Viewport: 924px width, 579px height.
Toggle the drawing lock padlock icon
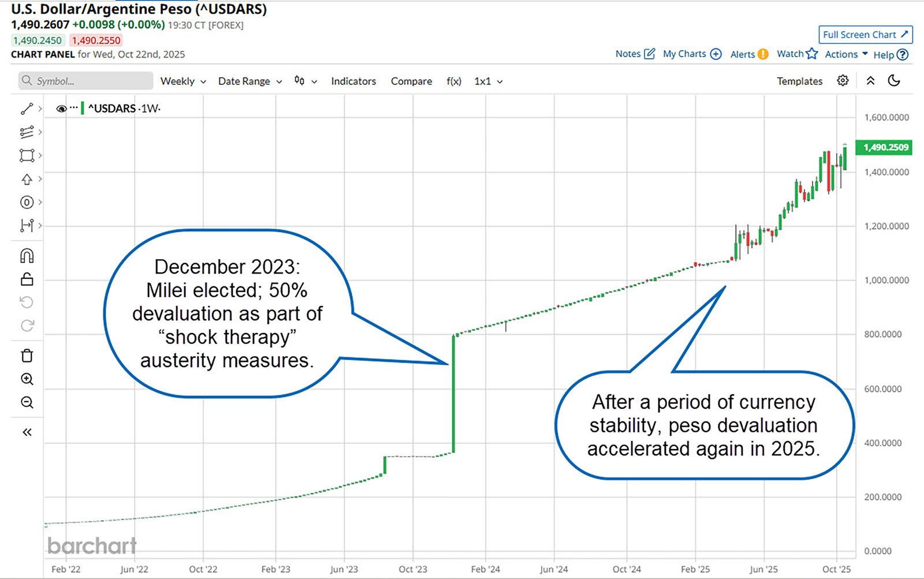tap(27, 279)
